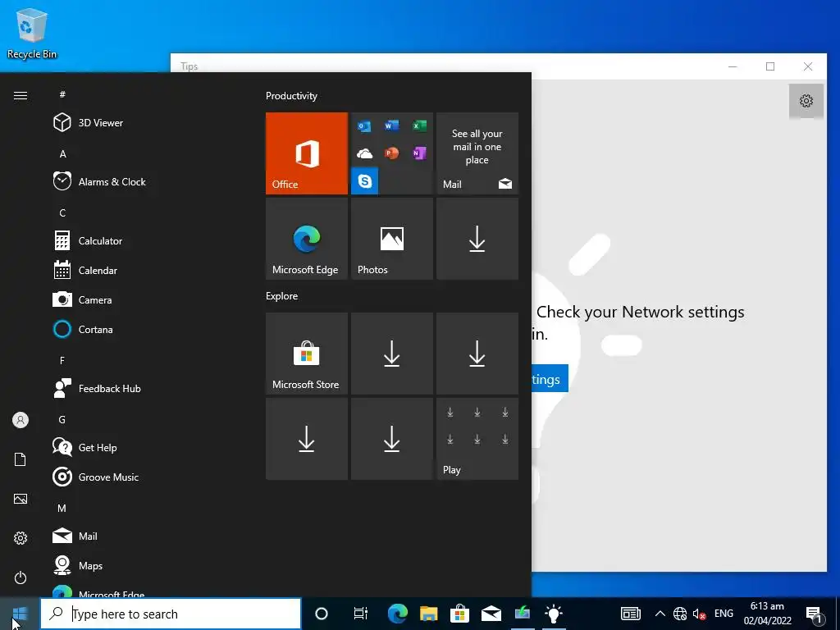Screen dimensions: 840x630
Task: Click the Tips lightbulb taskbar icon
Action: click(554, 614)
